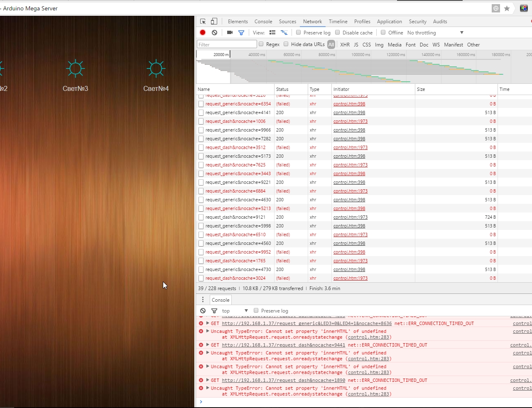
Task: Click the СветNo3 light icon
Action: [x=75, y=69]
